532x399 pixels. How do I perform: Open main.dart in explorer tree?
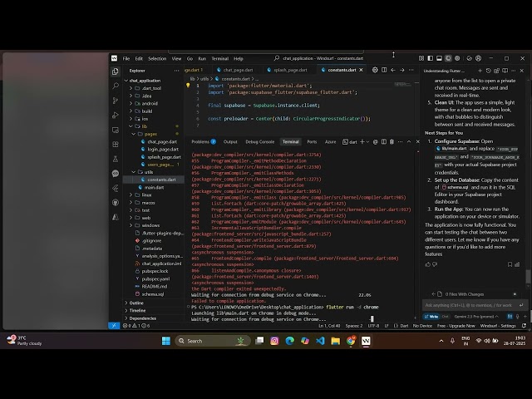(154, 187)
